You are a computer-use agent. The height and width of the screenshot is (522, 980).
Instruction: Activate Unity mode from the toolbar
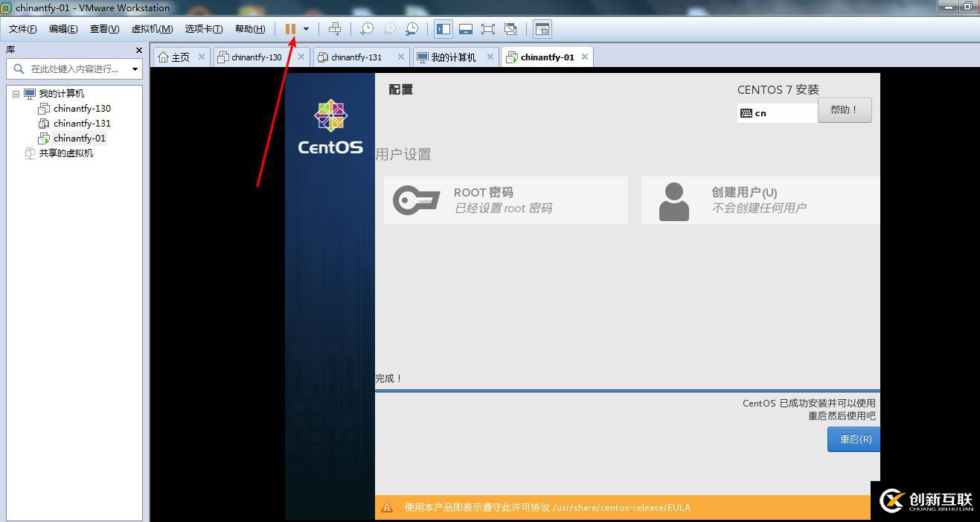[x=511, y=29]
